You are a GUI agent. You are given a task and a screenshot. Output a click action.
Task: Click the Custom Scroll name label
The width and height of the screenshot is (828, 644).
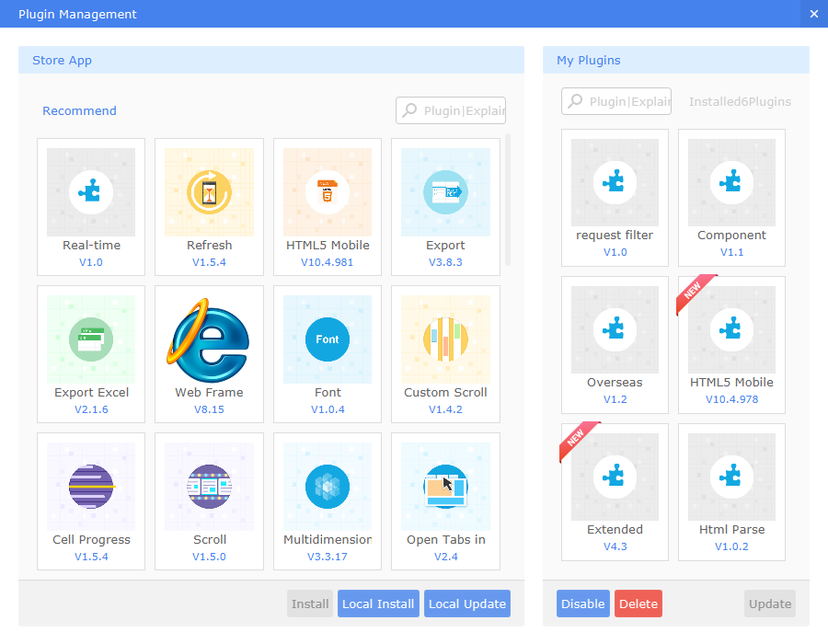(x=445, y=393)
